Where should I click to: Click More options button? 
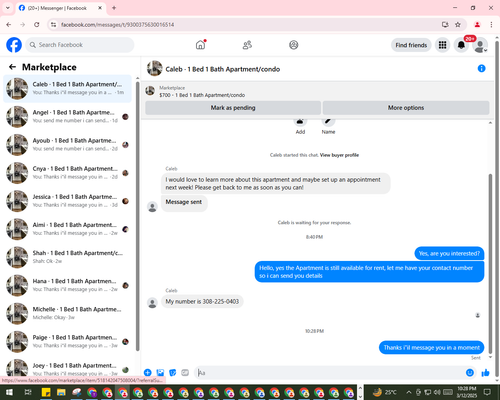[406, 108]
